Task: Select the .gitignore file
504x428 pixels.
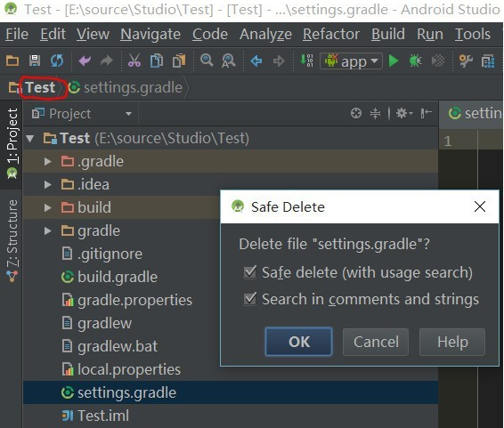Action: coord(102,254)
